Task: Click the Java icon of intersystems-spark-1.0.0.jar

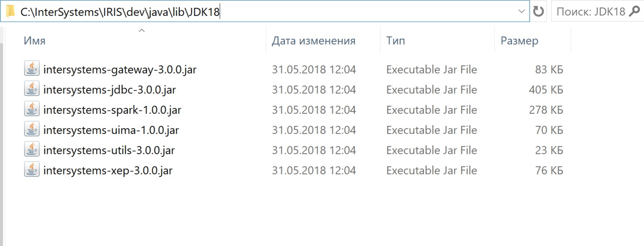Action: click(32, 109)
